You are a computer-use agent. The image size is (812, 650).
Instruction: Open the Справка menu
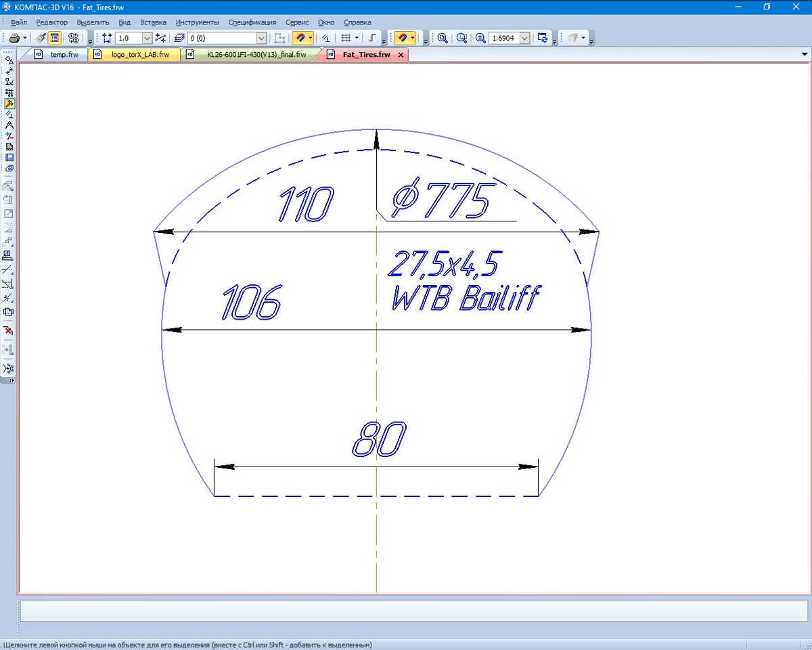(357, 22)
